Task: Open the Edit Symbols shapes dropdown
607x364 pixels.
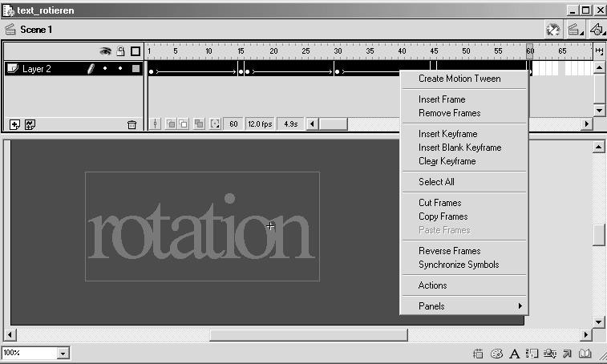Action: click(597, 30)
